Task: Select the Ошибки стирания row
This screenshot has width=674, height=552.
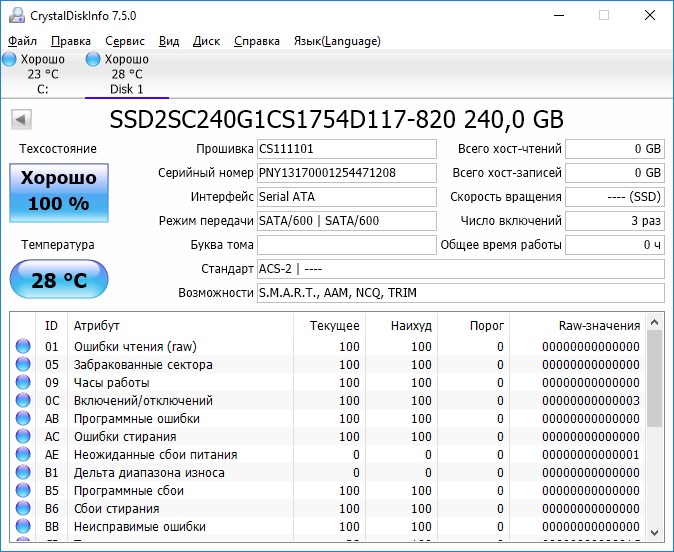Action: pos(328,436)
